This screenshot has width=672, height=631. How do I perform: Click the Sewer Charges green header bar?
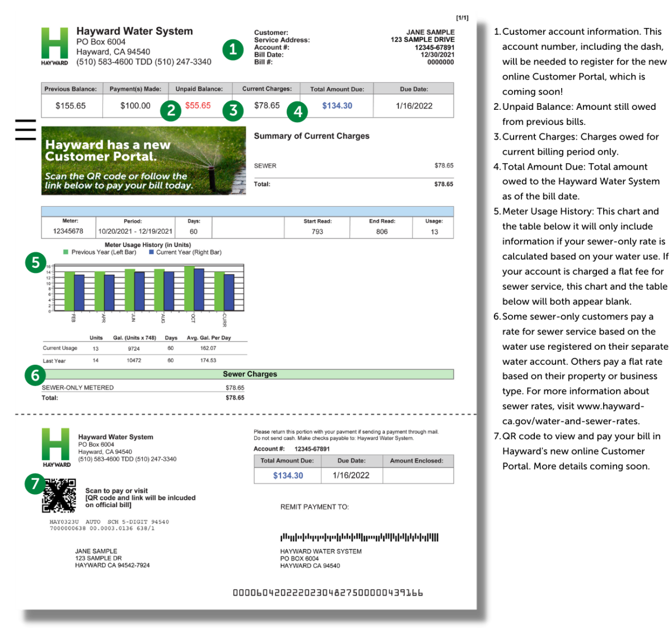point(250,374)
